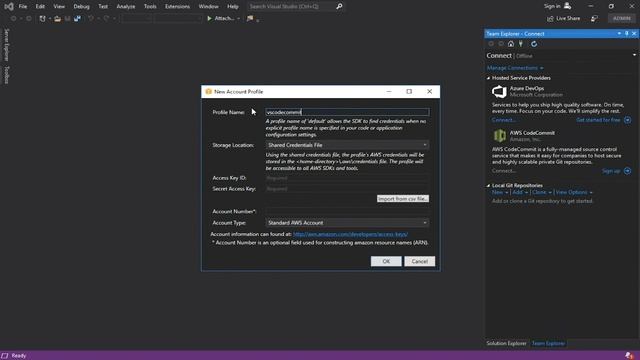This screenshot has height=360, width=640.
Task: Click Sign up link for AWS CodeCommit
Action: click(611, 171)
